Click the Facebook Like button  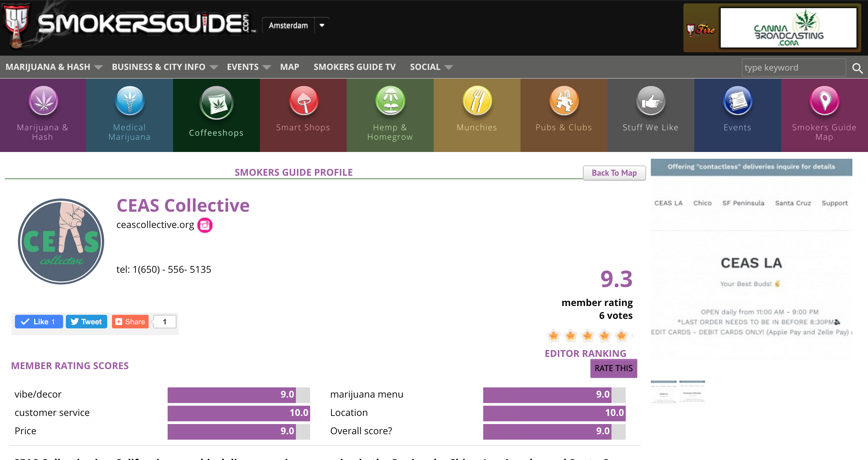(39, 322)
